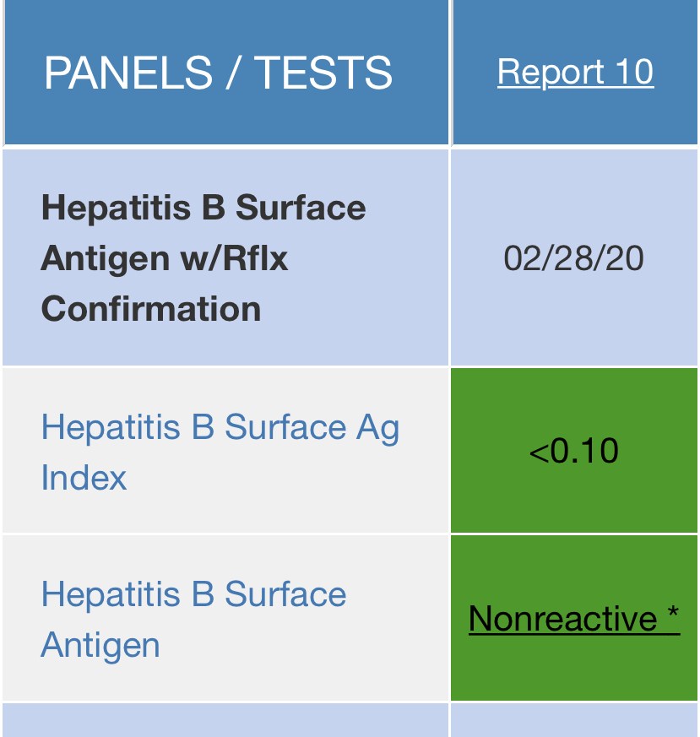Click the dark blue header cell around Report 10
The height and width of the screenshot is (737, 700).
coord(575,72)
